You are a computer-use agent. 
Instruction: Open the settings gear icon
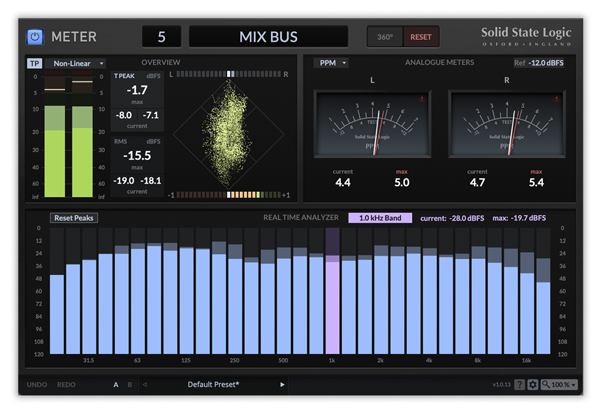pos(532,384)
